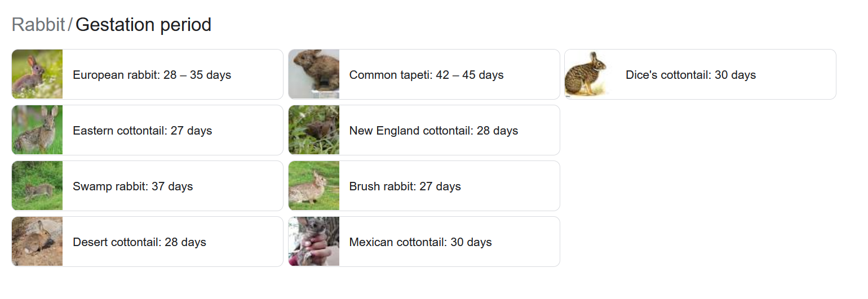Choose Desert cottontail: 28 days text
The height and width of the screenshot is (299, 868).
(x=139, y=242)
